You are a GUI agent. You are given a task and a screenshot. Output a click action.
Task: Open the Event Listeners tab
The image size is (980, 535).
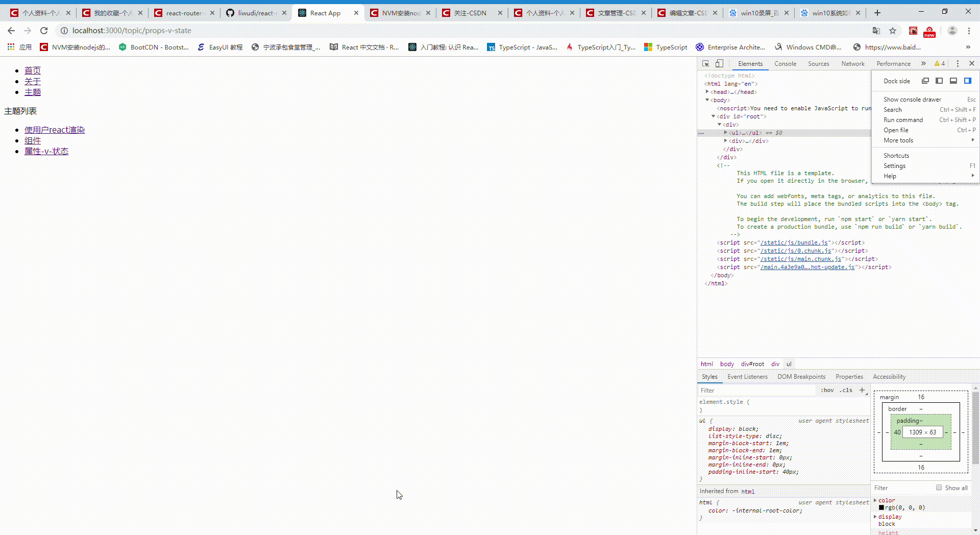pos(747,376)
